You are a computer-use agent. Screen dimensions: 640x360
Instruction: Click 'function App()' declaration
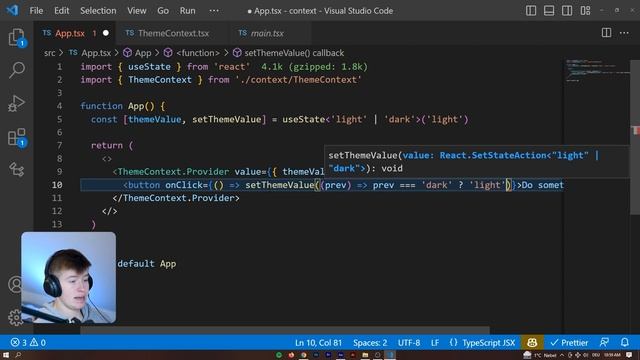[118, 106]
